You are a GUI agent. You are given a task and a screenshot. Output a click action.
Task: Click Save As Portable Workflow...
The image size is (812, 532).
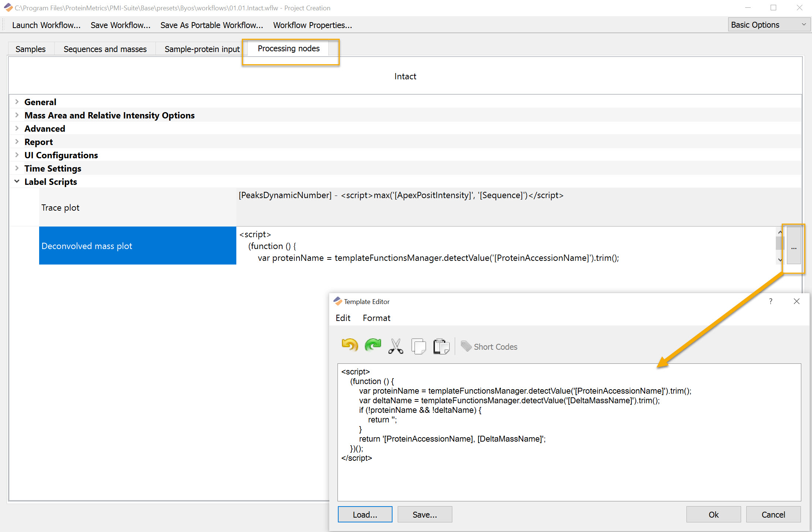pos(212,25)
